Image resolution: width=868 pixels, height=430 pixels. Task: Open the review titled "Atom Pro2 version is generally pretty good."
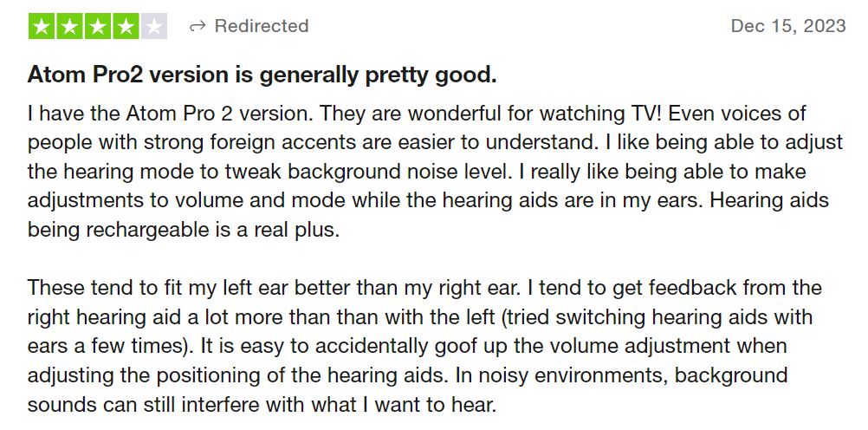coord(262,75)
